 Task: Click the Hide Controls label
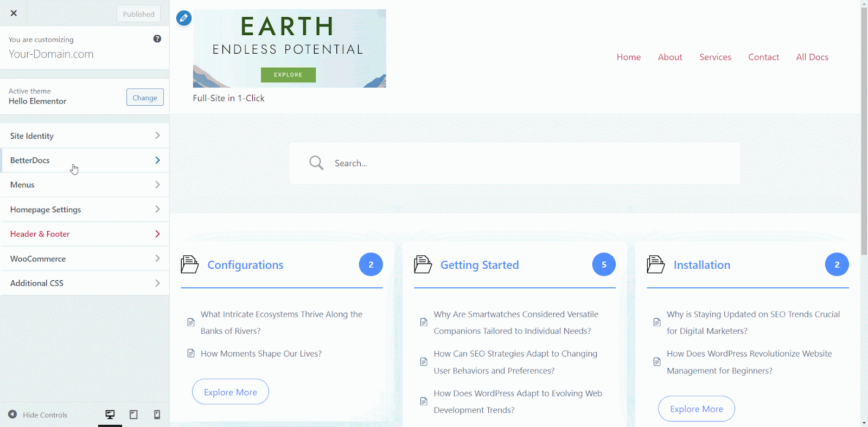[45, 415]
